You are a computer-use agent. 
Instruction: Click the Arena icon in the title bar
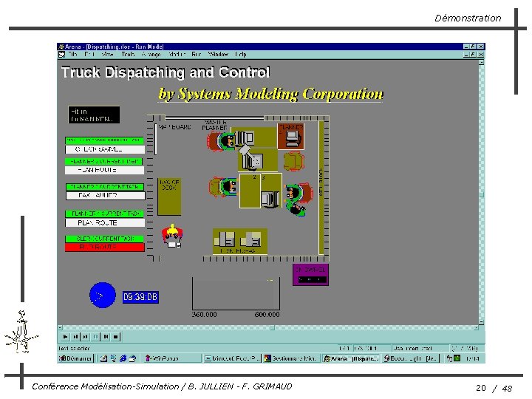(x=61, y=47)
